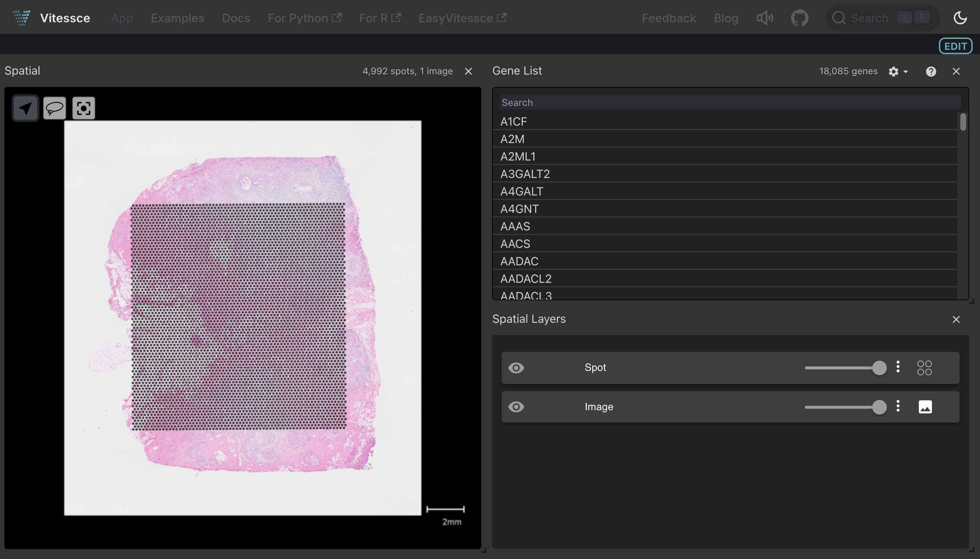Adjust the Spot layer opacity slider
The image size is (980, 559).
point(879,368)
